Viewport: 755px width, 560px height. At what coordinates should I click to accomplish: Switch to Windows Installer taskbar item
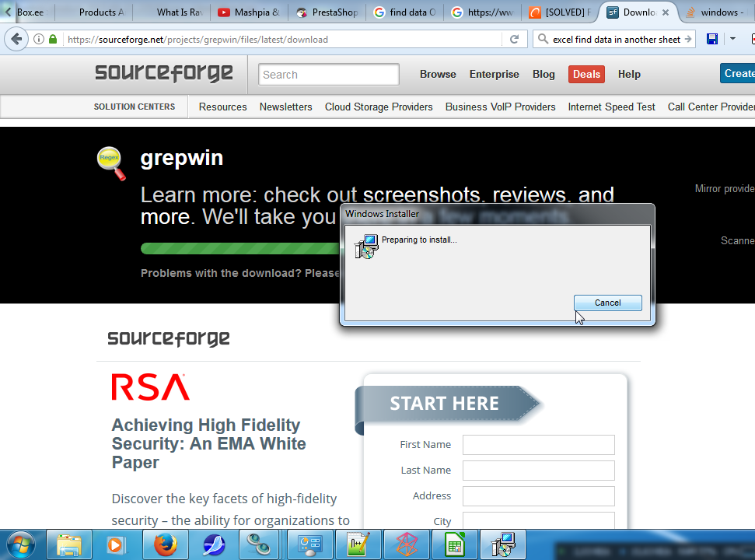coord(503,545)
